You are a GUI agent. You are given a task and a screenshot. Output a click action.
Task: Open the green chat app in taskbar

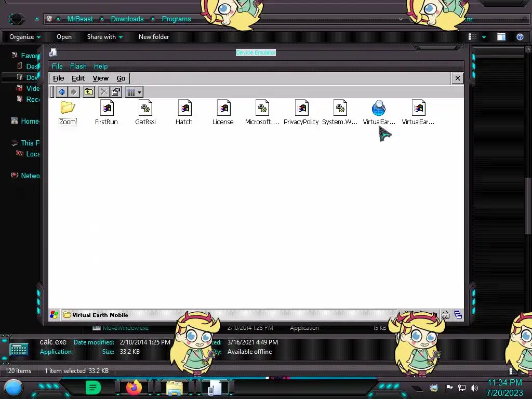[93, 388]
